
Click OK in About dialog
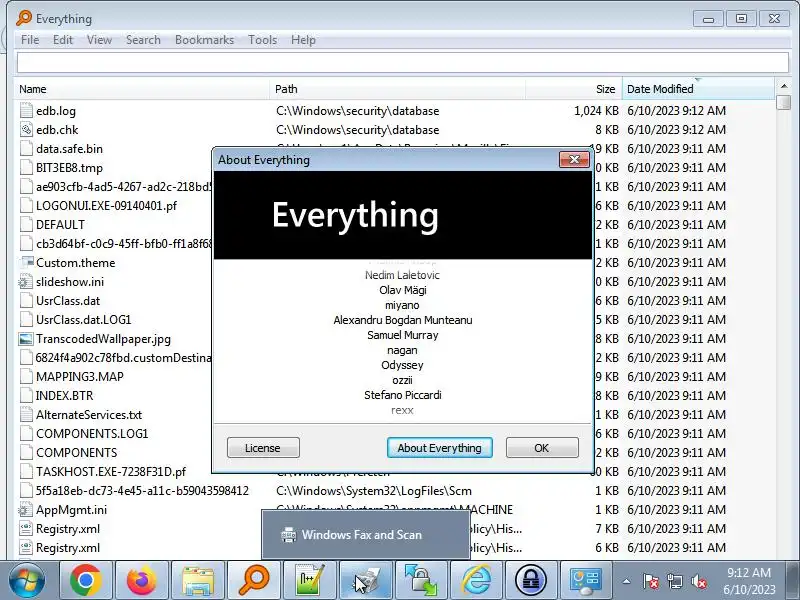coord(542,448)
